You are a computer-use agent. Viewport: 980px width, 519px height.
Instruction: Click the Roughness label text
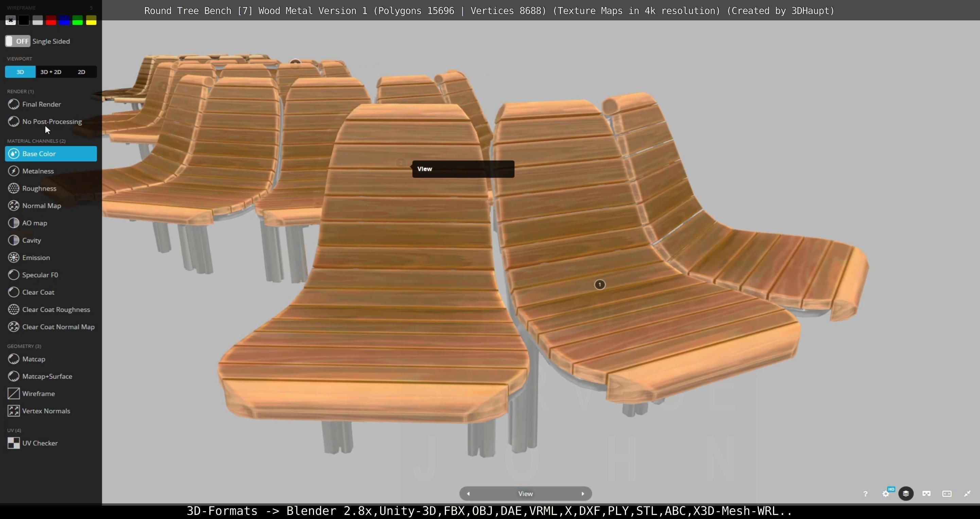tap(39, 189)
